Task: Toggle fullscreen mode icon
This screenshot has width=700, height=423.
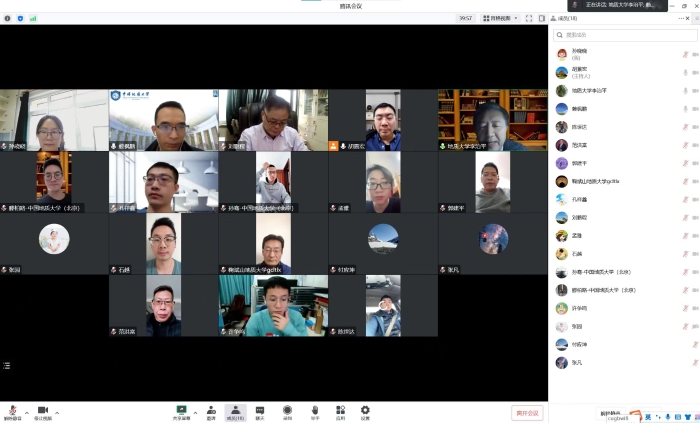Action: [x=529, y=18]
